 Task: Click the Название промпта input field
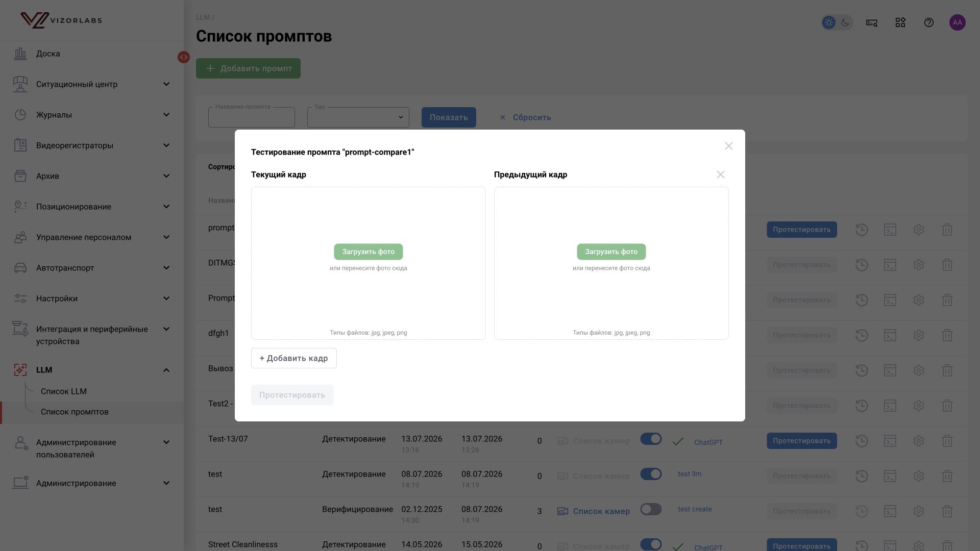point(252,117)
